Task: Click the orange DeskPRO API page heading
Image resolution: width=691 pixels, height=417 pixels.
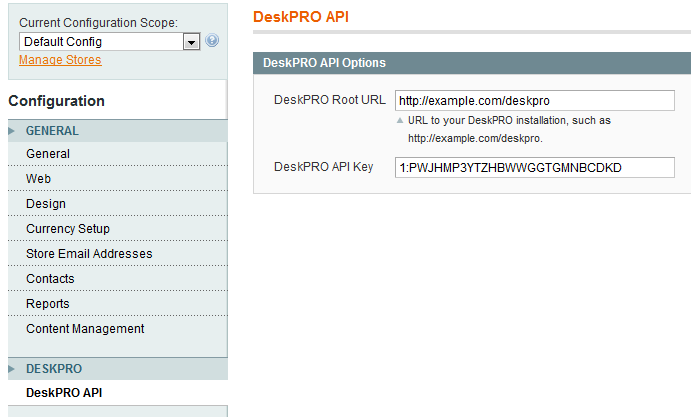Action: click(x=301, y=17)
